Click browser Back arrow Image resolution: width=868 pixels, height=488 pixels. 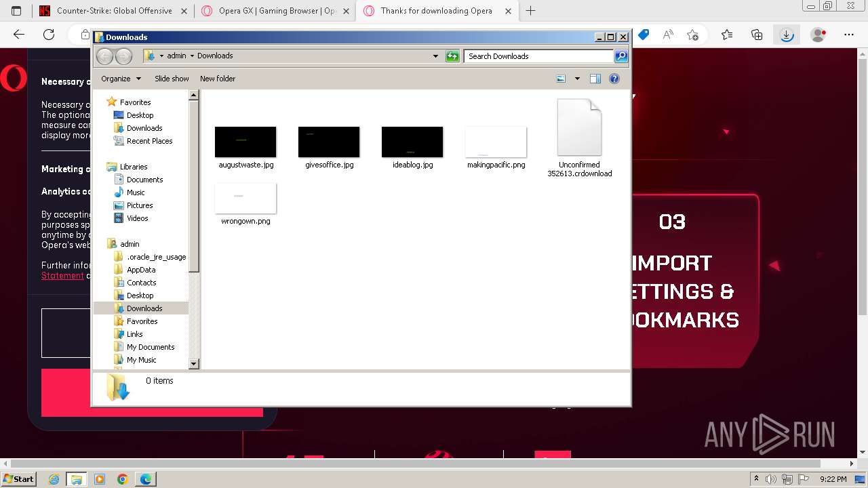(x=19, y=35)
